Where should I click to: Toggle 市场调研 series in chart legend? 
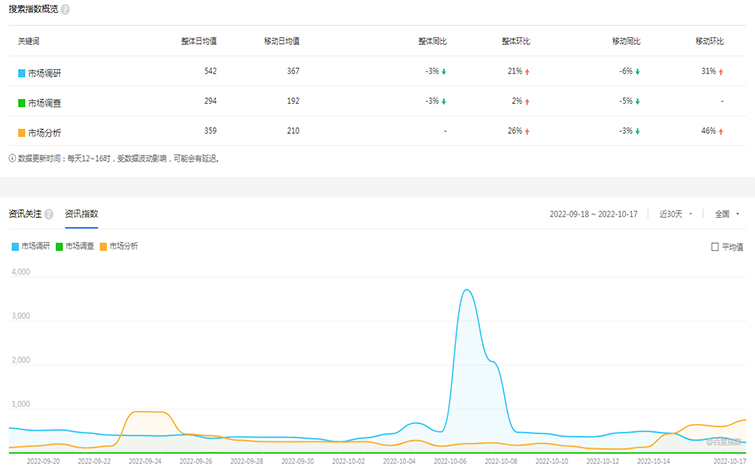click(30, 245)
